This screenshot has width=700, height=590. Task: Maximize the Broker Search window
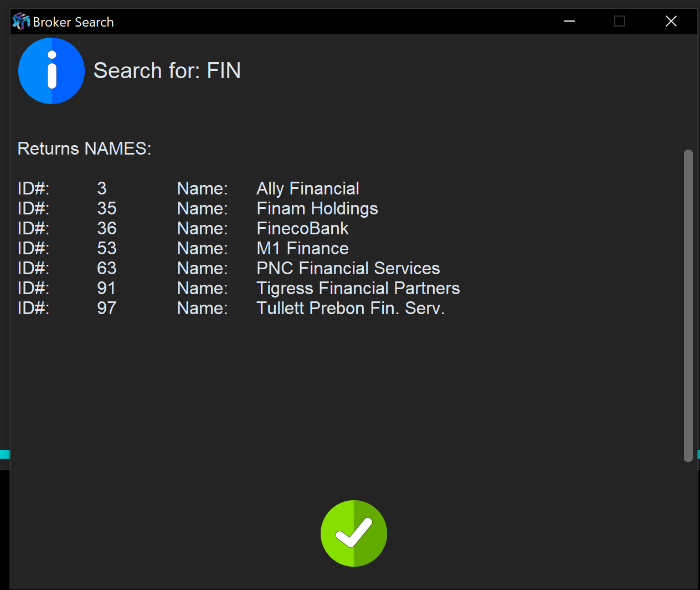(620, 22)
